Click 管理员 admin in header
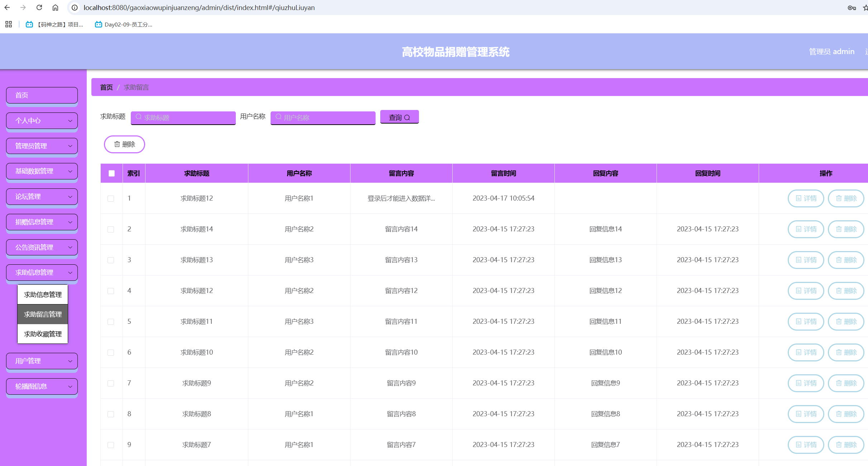The height and width of the screenshot is (466, 868). point(831,52)
